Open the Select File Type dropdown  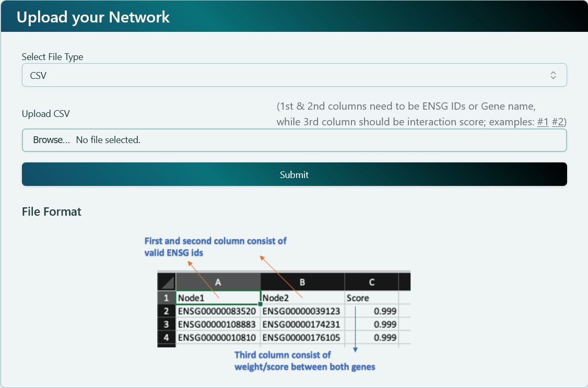pyautogui.click(x=294, y=75)
